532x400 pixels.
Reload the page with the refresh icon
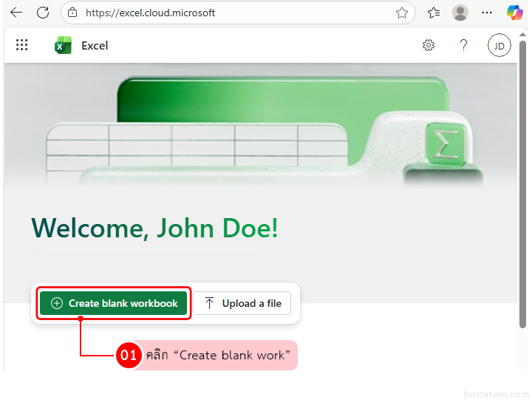tap(43, 13)
